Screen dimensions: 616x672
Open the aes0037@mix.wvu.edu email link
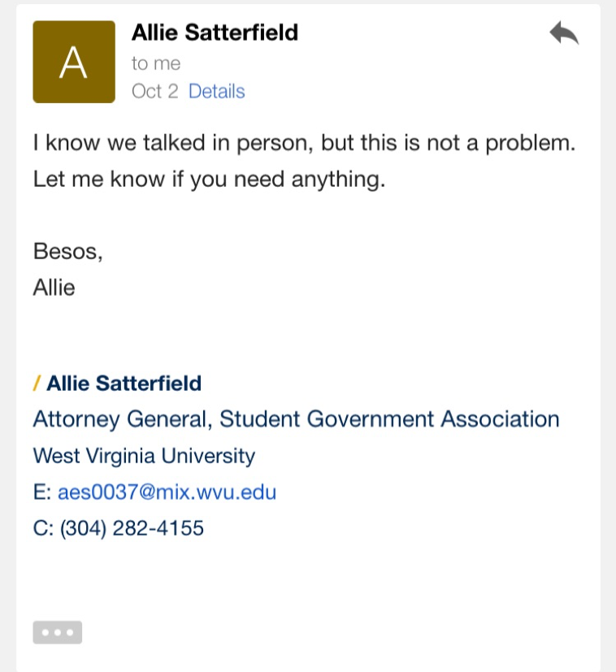click(167, 492)
